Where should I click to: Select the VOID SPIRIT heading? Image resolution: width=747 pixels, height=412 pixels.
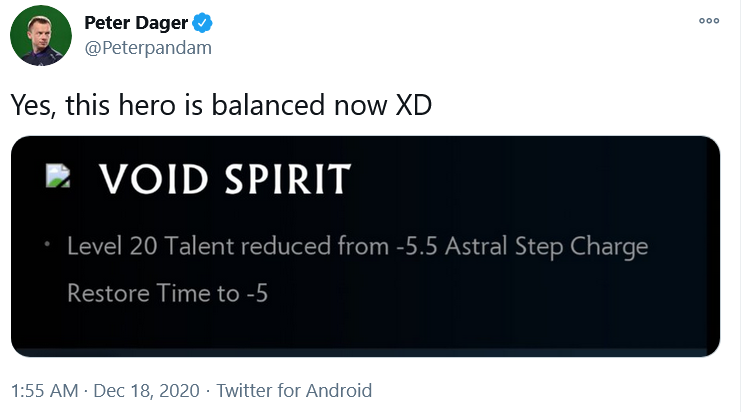coord(225,179)
